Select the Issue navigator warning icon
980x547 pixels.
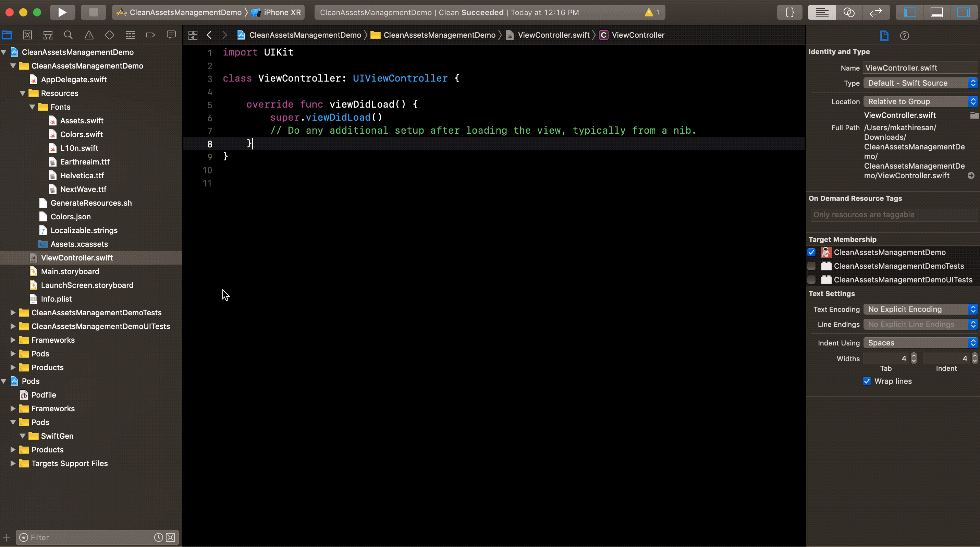click(89, 35)
